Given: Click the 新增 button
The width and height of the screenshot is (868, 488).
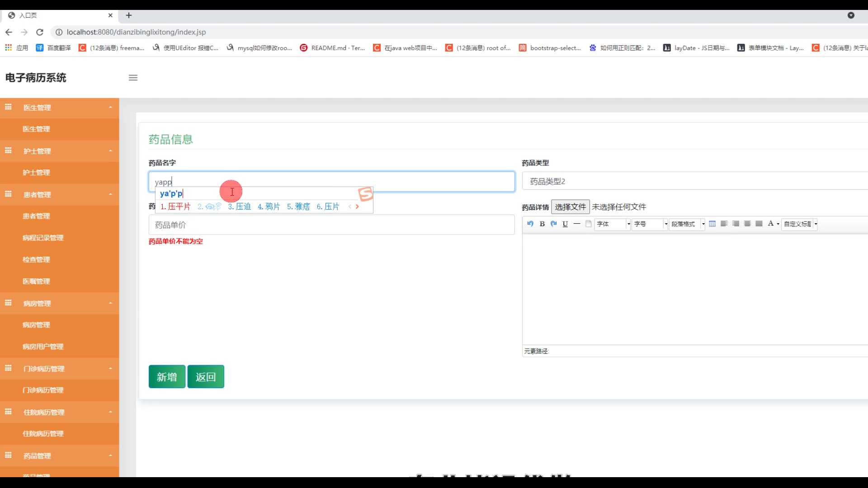Looking at the screenshot, I should [x=167, y=377].
